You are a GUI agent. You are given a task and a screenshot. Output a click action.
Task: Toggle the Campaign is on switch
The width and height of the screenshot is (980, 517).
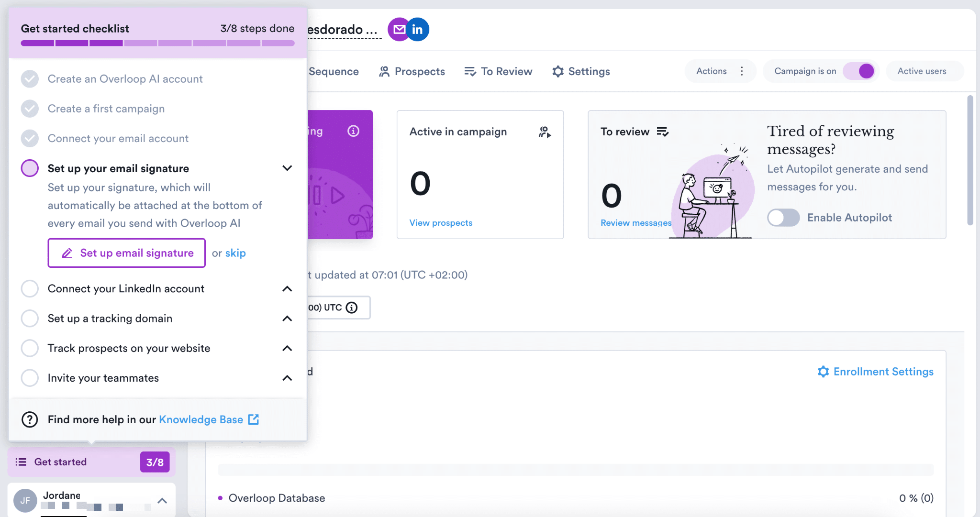[859, 71]
